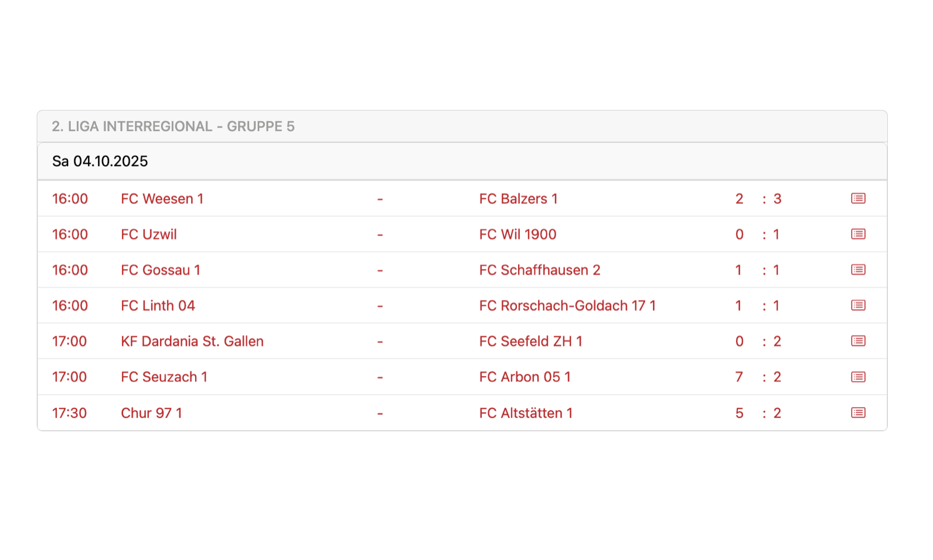Open match details icon for FC Weesen 1
Screen dimensions: 933x560
click(x=858, y=199)
